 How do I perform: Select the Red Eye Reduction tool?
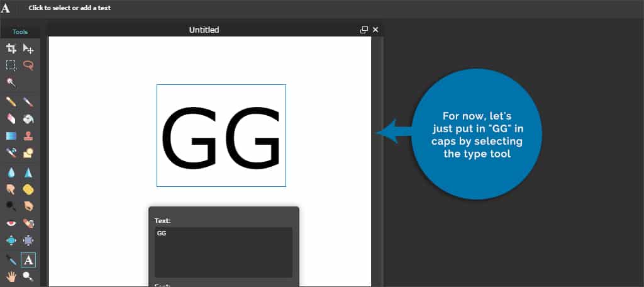[x=11, y=223]
